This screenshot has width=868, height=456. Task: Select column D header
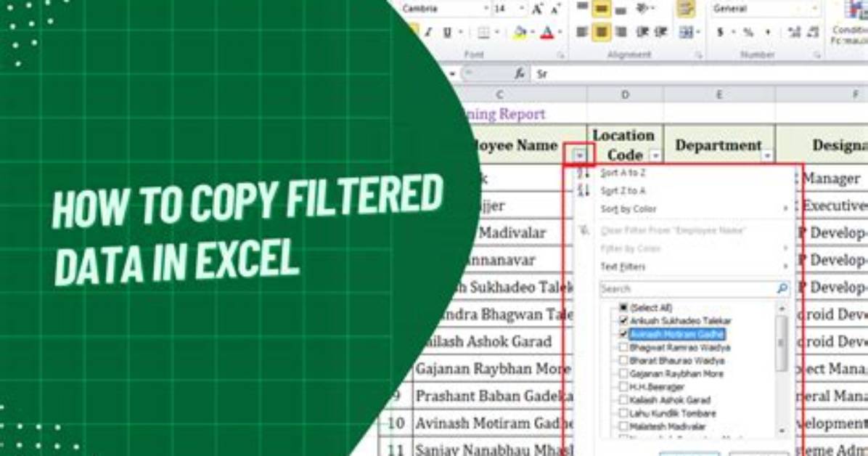pyautogui.click(x=625, y=94)
